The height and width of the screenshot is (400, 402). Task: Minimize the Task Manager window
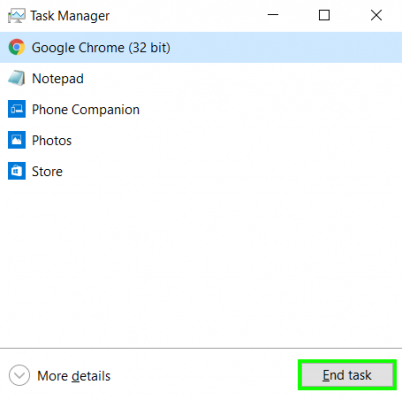tap(273, 15)
